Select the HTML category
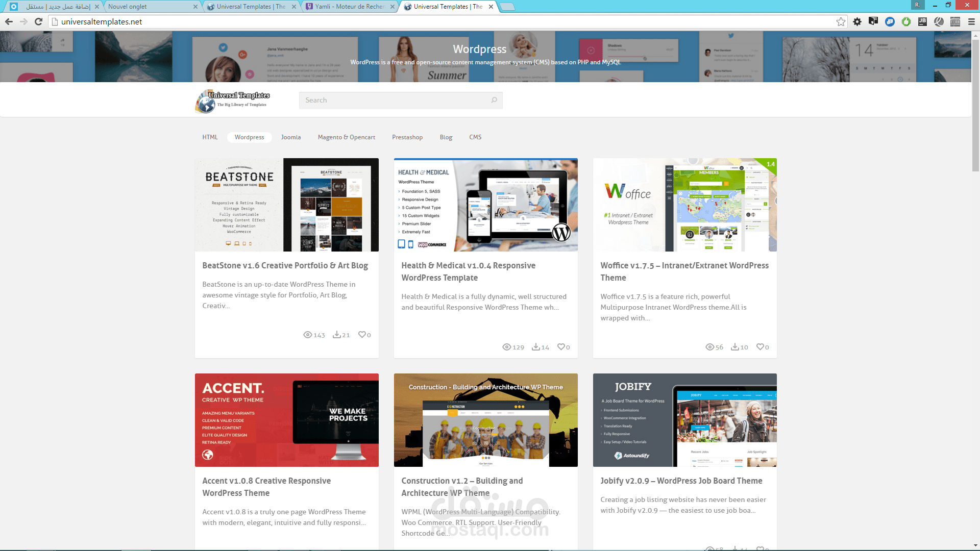This screenshot has width=980, height=551. coord(210,137)
